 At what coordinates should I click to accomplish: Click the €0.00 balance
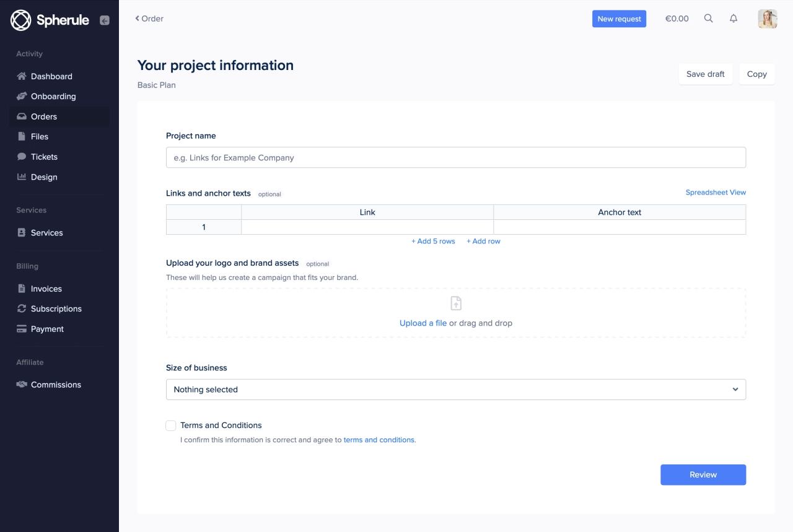(677, 19)
